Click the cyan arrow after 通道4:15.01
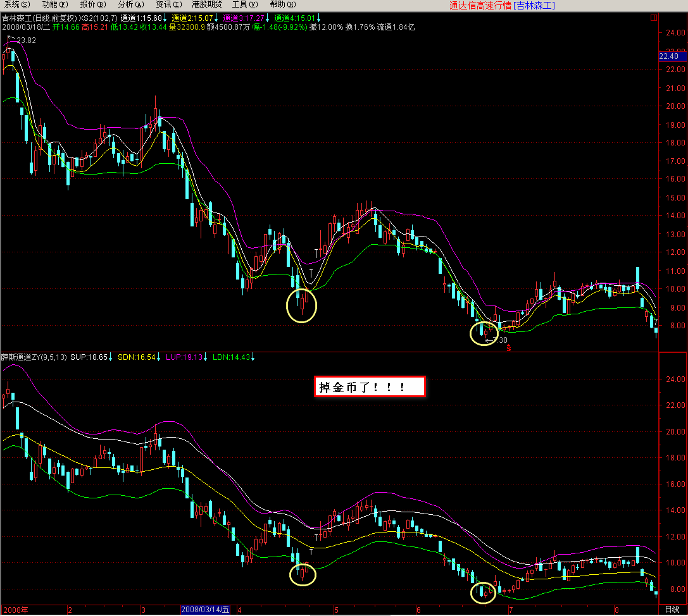 [x=319, y=18]
